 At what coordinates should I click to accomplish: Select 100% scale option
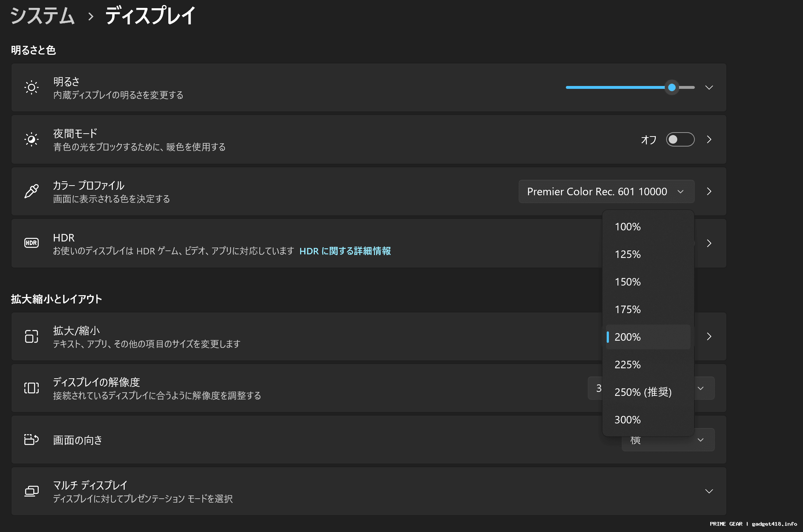click(628, 227)
